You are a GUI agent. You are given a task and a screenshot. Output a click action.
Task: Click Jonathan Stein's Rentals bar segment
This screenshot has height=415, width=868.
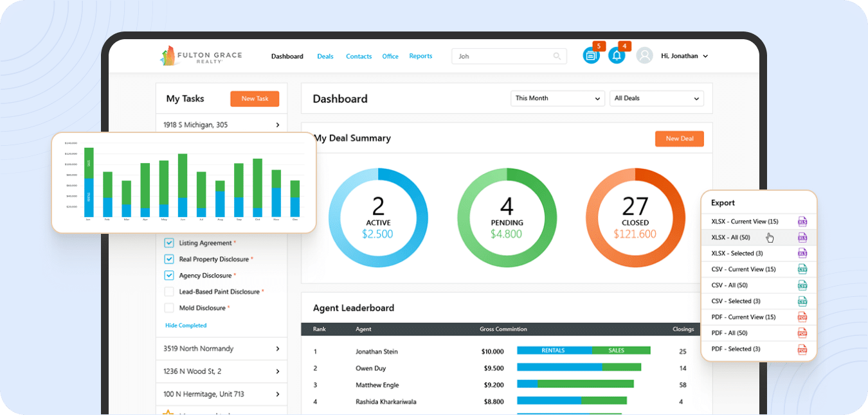point(554,351)
